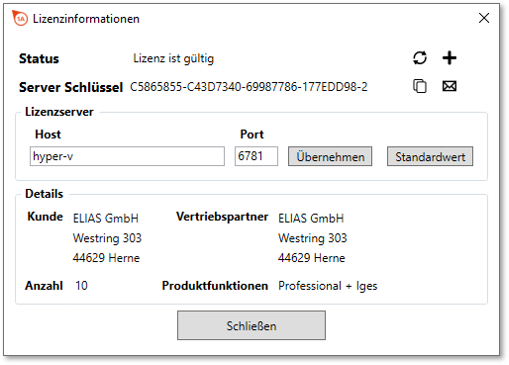Email the server key via envelope icon
This screenshot has width=509, height=365.
pyautogui.click(x=449, y=86)
